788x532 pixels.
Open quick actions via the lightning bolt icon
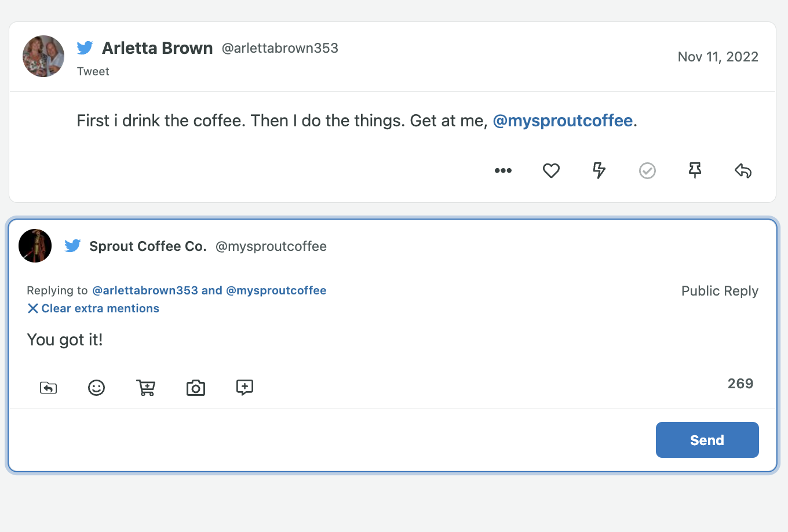(599, 170)
